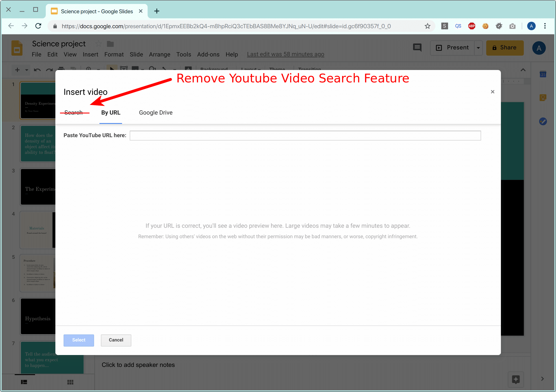Click the Paste YouTube URL field
The image size is (556, 392).
(x=305, y=135)
